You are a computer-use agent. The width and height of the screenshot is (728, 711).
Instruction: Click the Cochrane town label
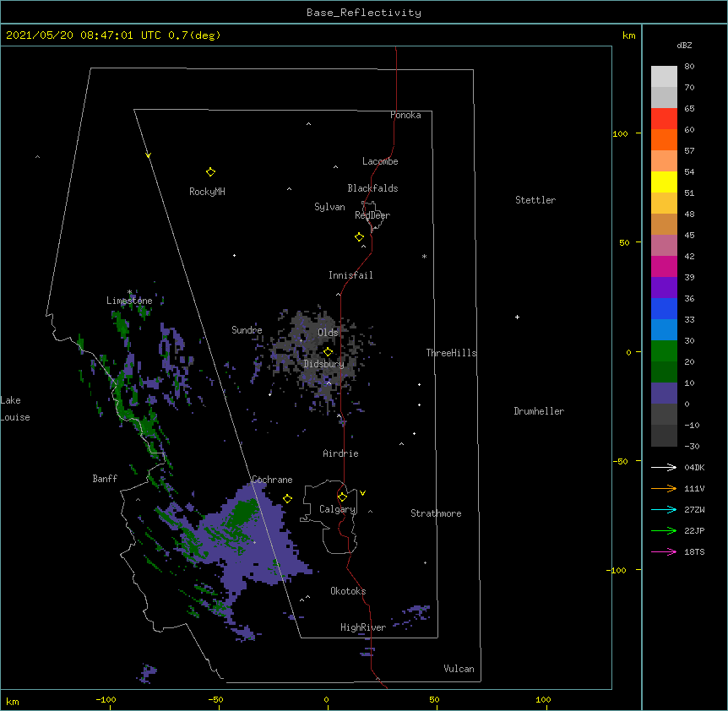pos(272,480)
